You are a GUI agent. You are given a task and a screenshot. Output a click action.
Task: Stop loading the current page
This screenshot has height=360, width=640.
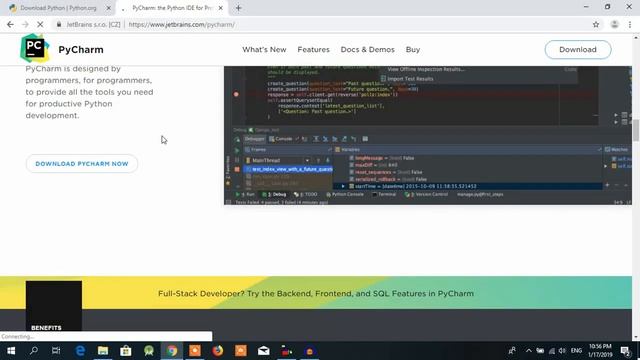click(40, 24)
